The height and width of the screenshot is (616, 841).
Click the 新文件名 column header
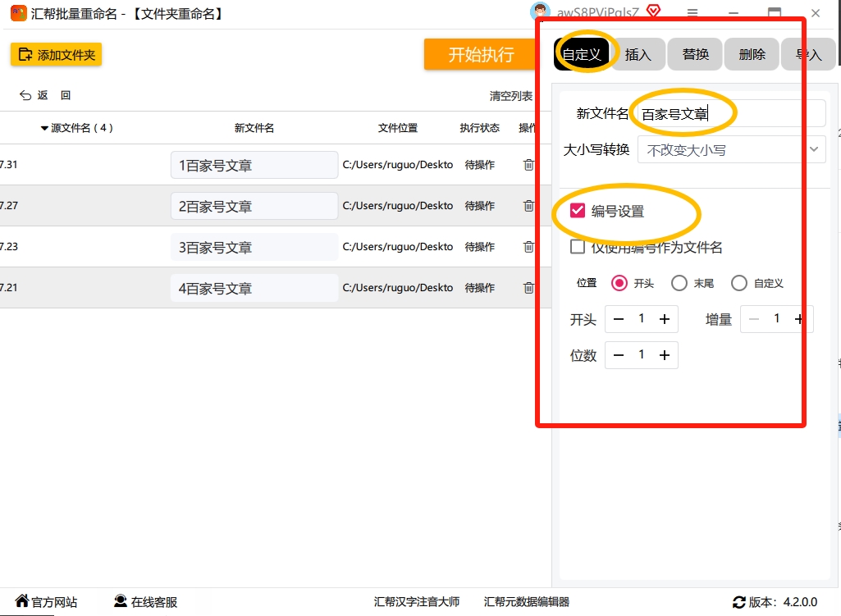[254, 128]
